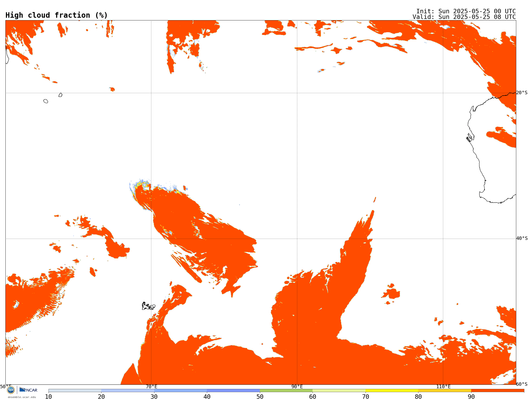532x400 pixels.
Task: Click the colorbar tick label 80
Action: 418,397
